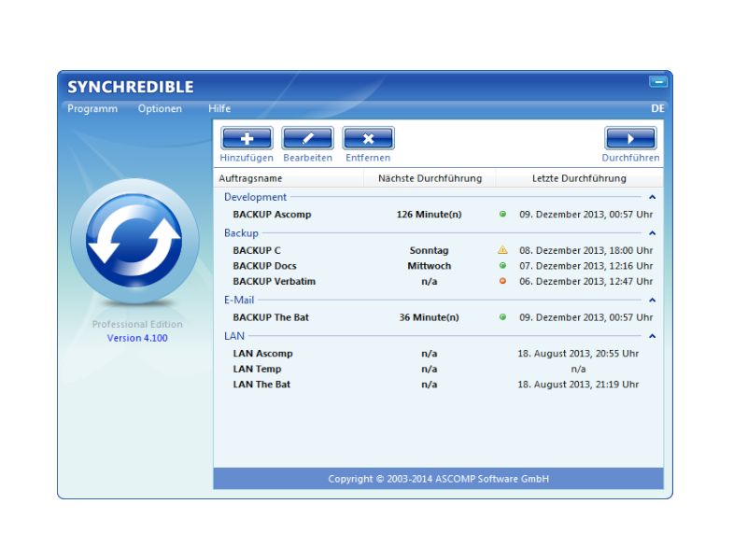Click the Durchführen label

(x=630, y=158)
